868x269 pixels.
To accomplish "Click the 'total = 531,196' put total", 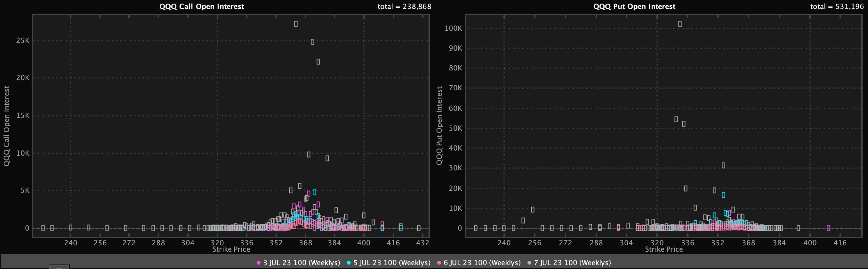I will point(837,6).
